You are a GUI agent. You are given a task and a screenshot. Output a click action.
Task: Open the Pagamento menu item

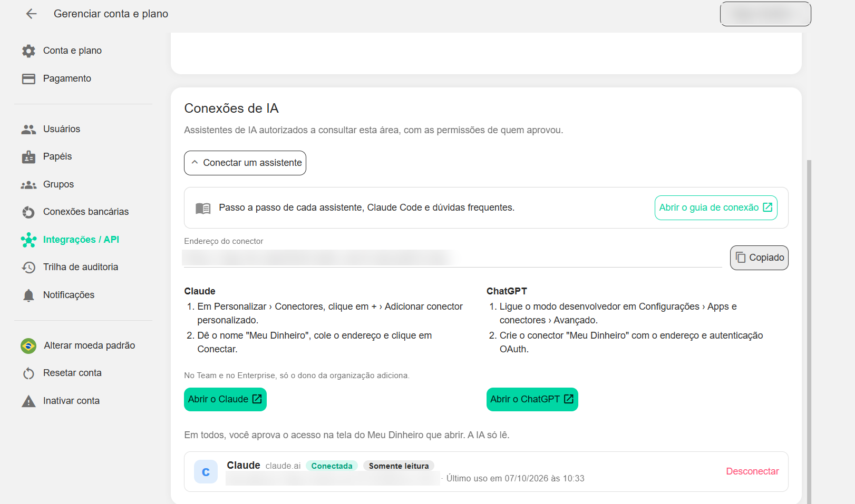(x=67, y=78)
